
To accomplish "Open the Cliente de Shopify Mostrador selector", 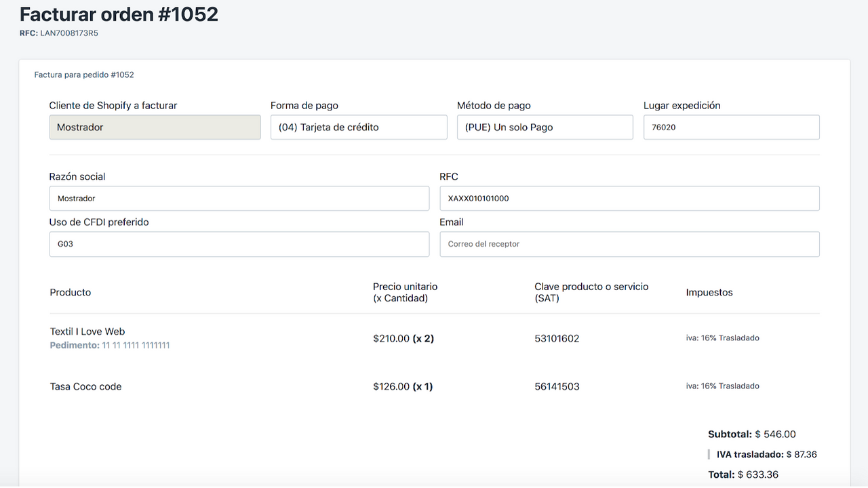I will point(155,127).
